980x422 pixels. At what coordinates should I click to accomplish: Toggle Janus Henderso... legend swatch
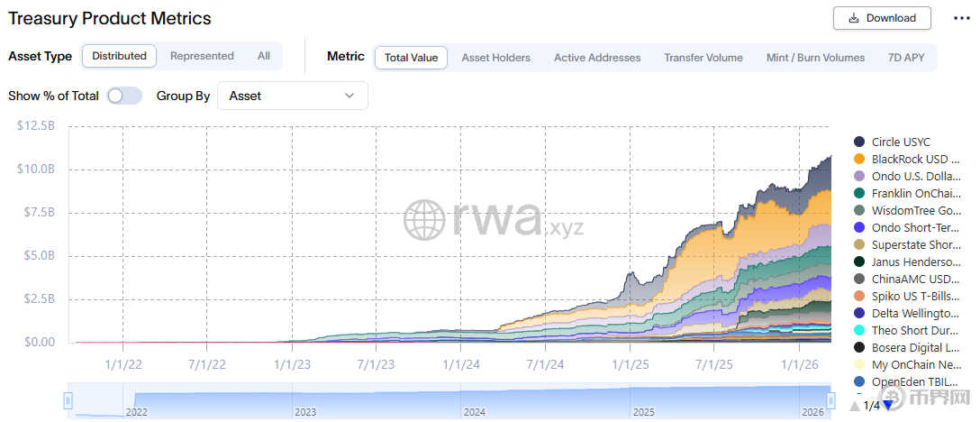point(859,261)
